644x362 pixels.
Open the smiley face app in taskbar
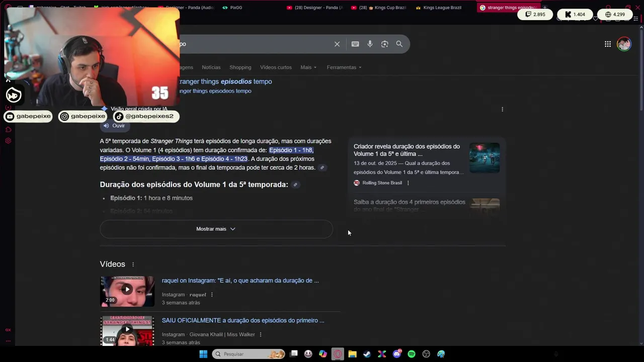(x=308, y=354)
